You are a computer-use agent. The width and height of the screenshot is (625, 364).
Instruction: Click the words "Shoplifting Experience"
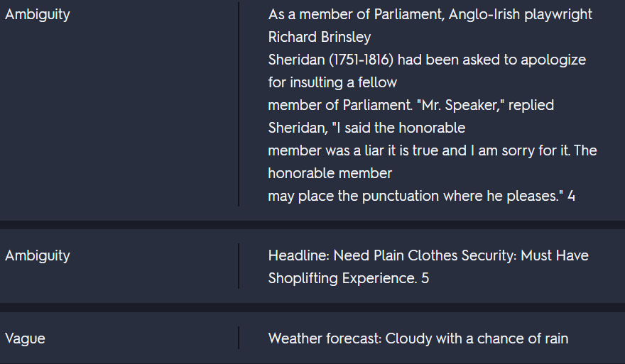pyautogui.click(x=342, y=278)
